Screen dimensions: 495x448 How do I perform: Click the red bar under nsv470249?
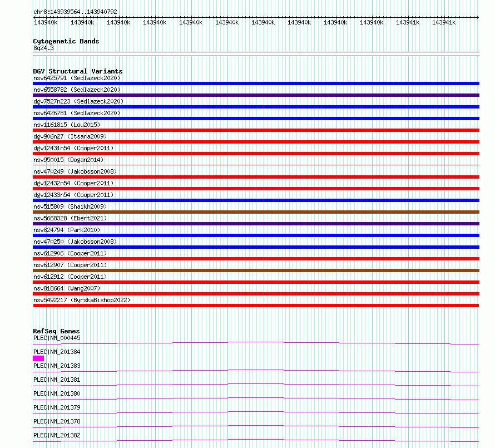tap(256, 177)
